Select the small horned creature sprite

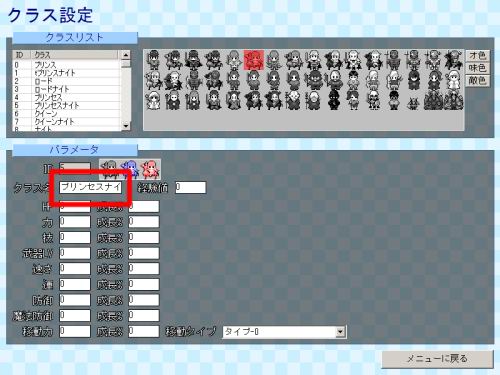pyautogui.click(x=413, y=104)
